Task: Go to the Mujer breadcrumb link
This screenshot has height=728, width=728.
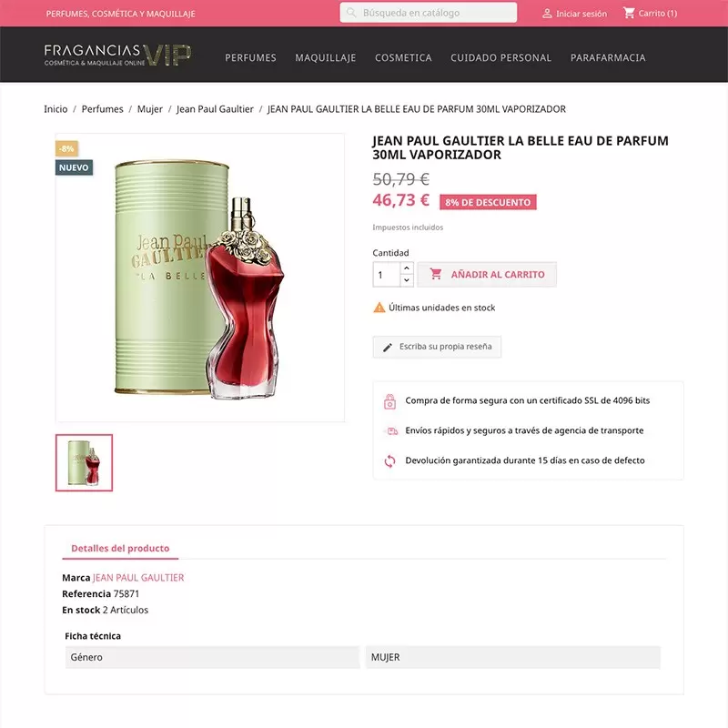Action: [149, 109]
